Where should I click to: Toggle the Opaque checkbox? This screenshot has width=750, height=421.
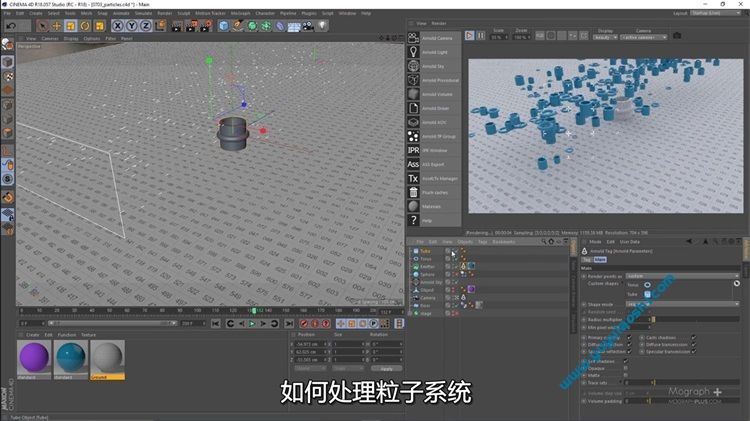626,368
